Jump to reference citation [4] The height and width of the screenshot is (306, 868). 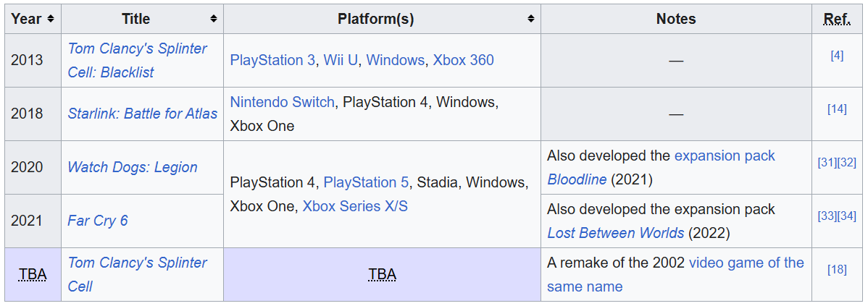[x=837, y=55]
